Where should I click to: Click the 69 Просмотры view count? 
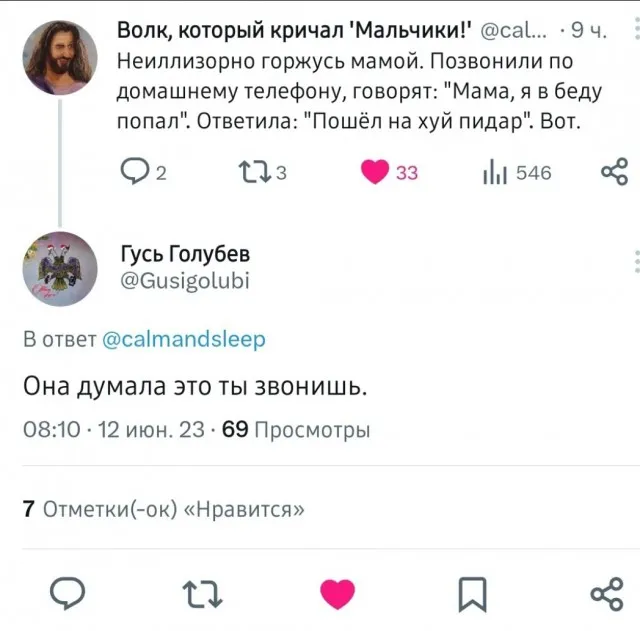(x=295, y=430)
